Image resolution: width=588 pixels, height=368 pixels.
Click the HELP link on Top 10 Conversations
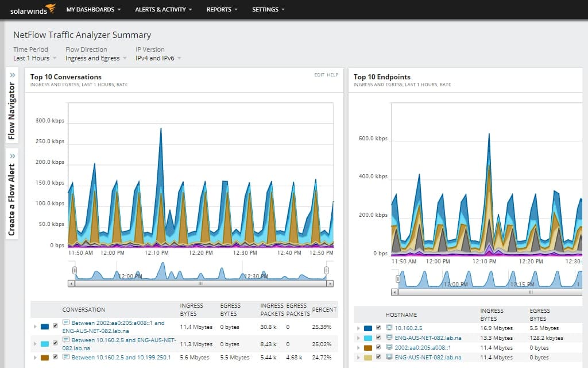click(331, 75)
